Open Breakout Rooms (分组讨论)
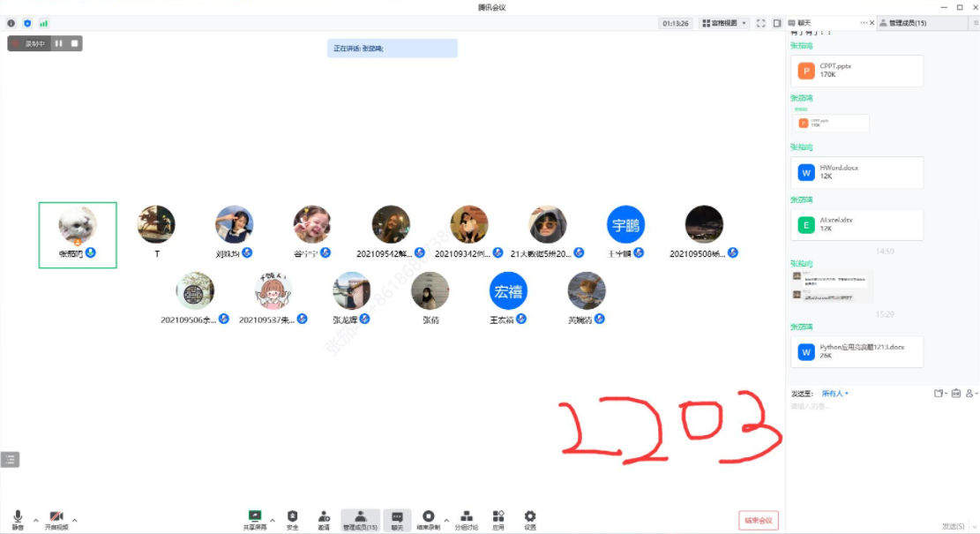Viewport: 980px width, 534px height. (x=467, y=520)
